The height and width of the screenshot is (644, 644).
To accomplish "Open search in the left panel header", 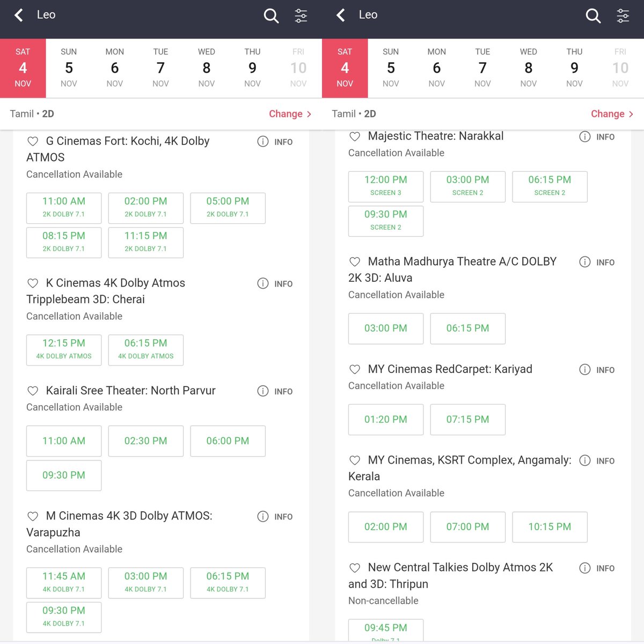I will coord(271,16).
